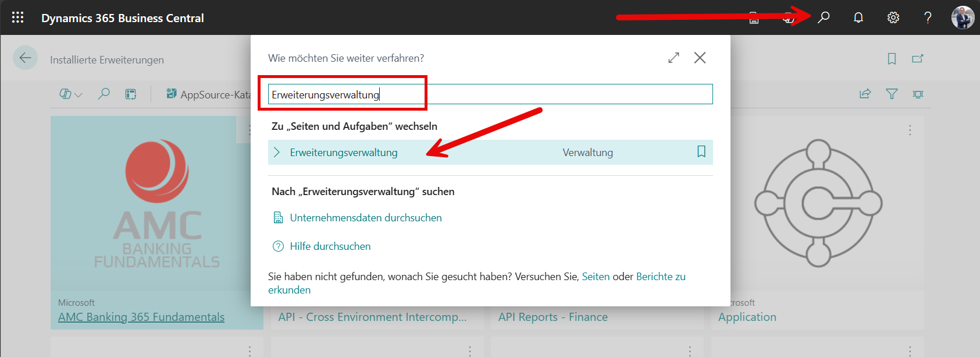Open the user profile avatar

point(963,17)
